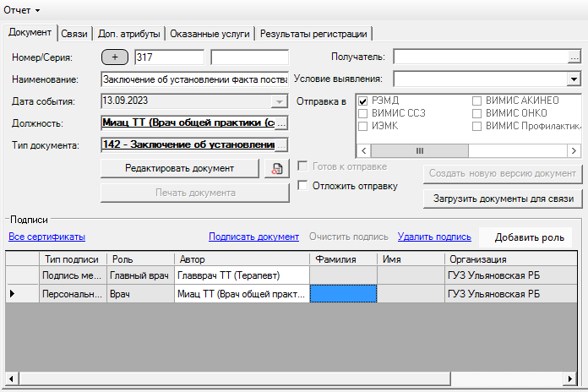Uncheck the РЭМД checkbox
Image resolution: width=588 pixels, height=392 pixels.
[363, 101]
